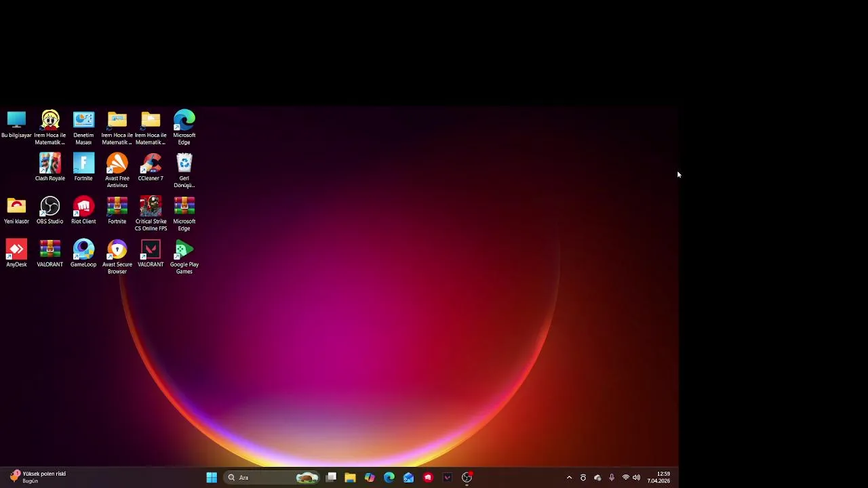Select the Microsoft Edge WinRAR archive icon
Image resolution: width=868 pixels, height=488 pixels.
pyautogui.click(x=184, y=214)
